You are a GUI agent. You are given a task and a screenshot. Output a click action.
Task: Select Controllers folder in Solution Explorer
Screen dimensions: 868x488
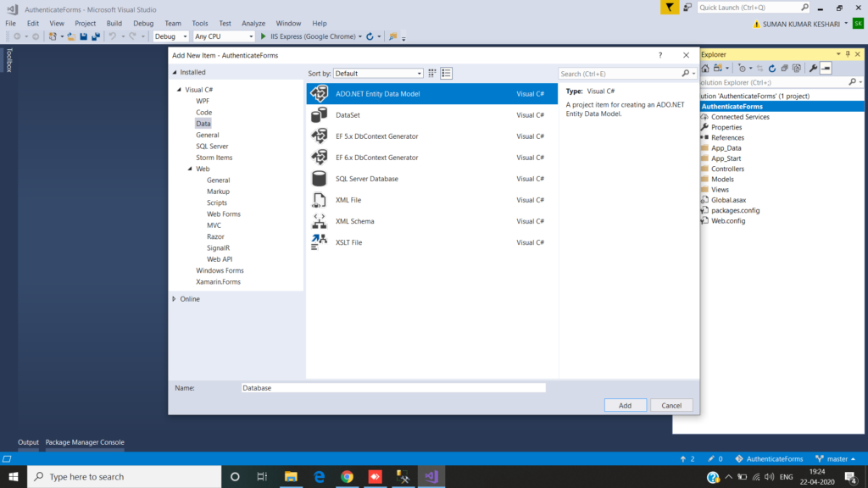(727, 169)
